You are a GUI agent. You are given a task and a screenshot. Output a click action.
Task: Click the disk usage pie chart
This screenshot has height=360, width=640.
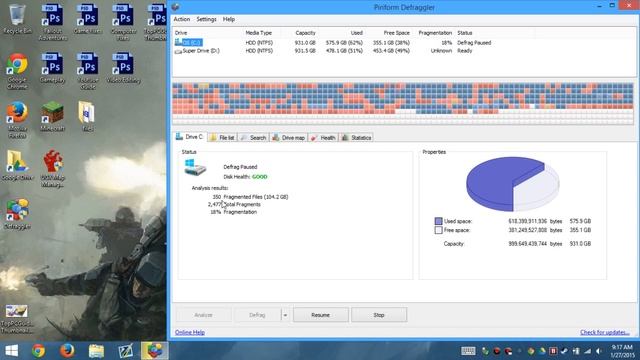(512, 184)
